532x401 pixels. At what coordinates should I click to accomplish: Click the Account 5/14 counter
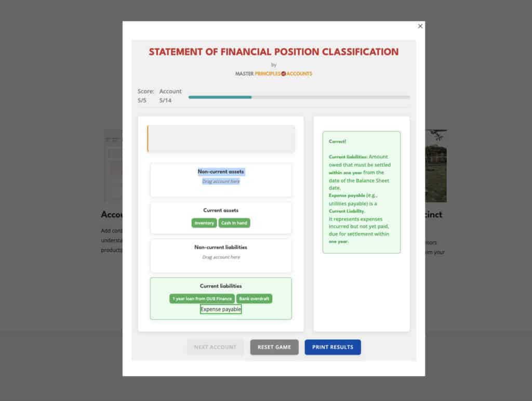coord(170,96)
